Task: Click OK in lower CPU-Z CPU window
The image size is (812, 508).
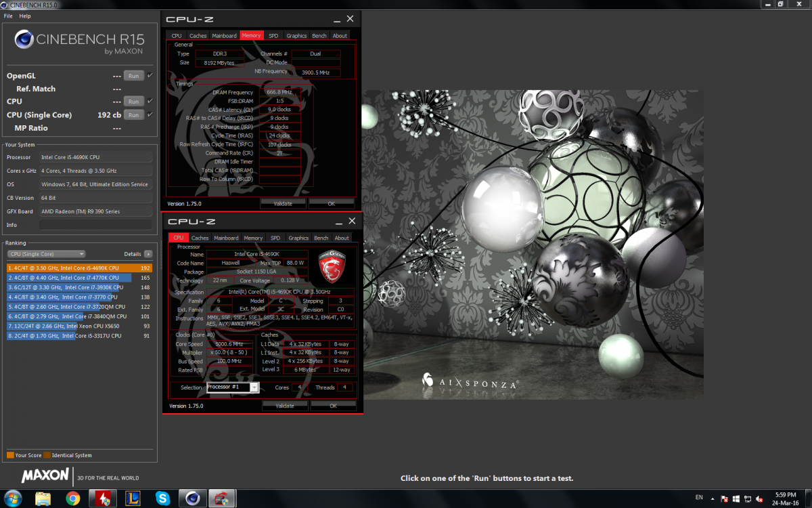Action: tap(334, 406)
